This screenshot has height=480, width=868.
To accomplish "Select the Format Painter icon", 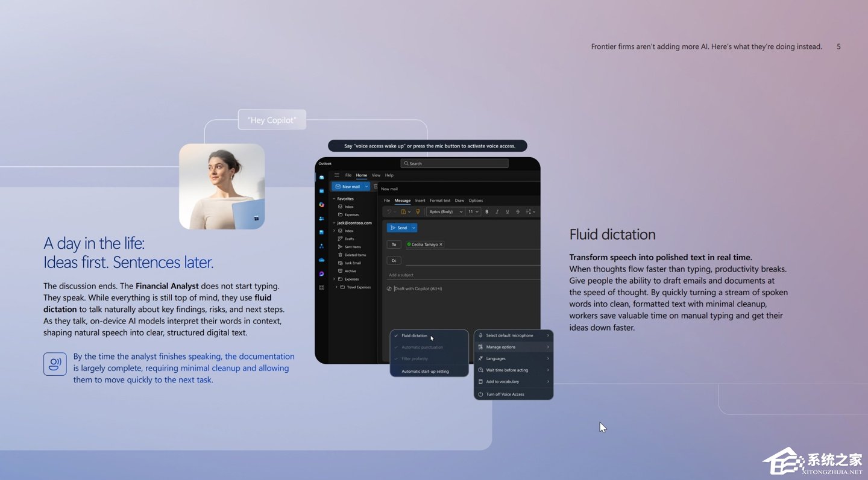I will (418, 211).
